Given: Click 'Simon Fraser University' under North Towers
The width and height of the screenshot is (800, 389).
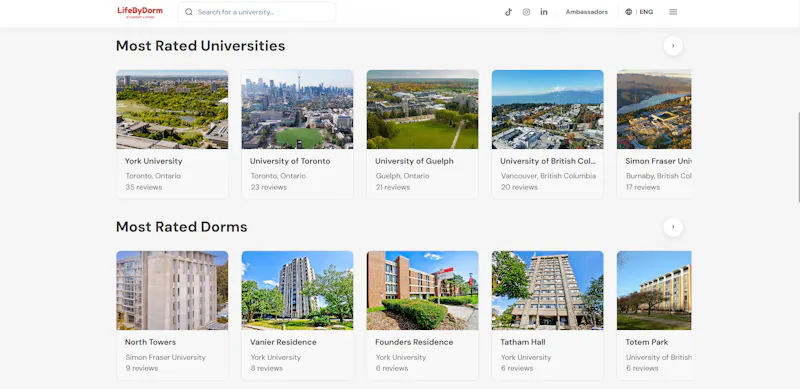Looking at the screenshot, I should (166, 357).
